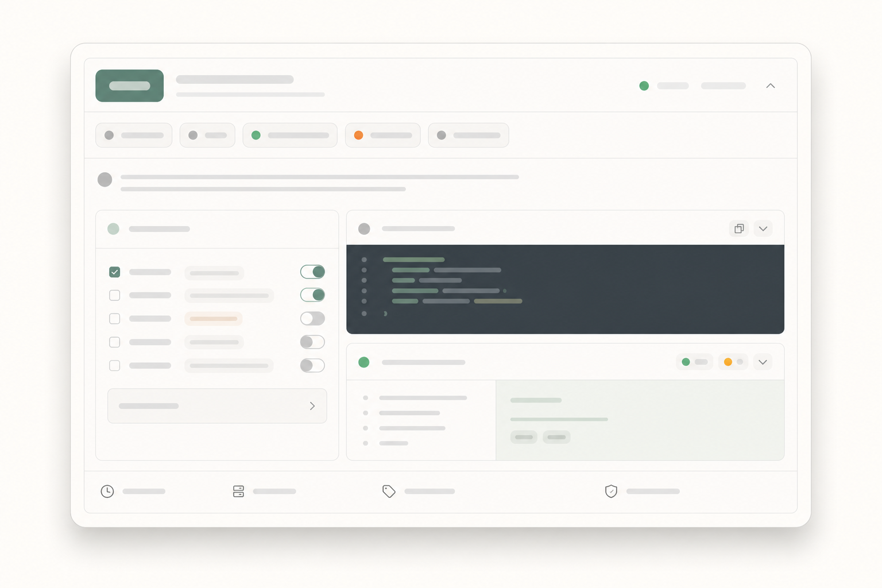Screen dimensions: 882x588
Task: Click the first small pill in the green-tinted area
Action: (524, 438)
